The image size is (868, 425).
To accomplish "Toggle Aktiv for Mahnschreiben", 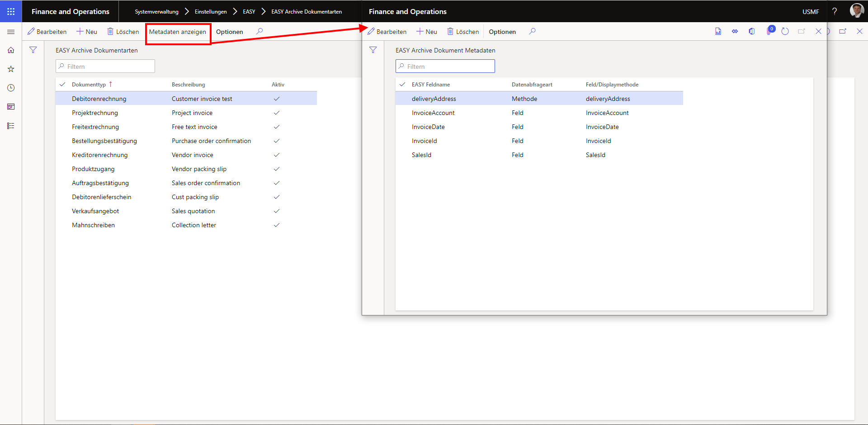I will 277,225.
